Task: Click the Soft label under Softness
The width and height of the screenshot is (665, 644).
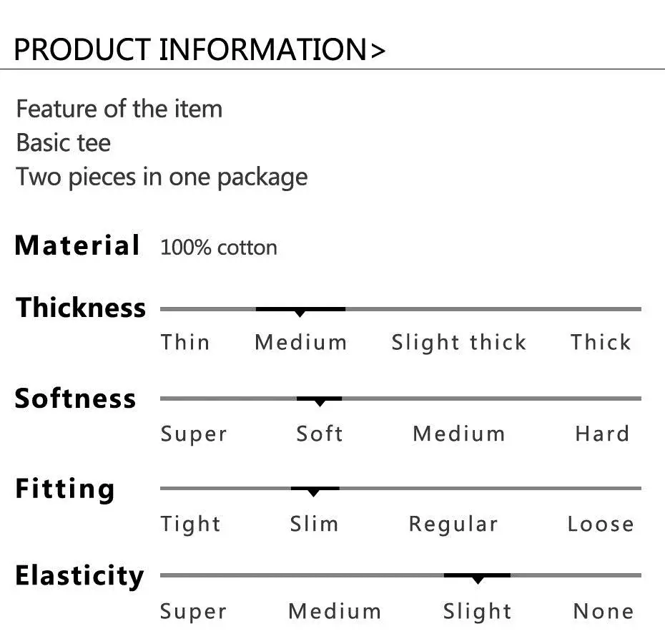Action: click(x=320, y=434)
